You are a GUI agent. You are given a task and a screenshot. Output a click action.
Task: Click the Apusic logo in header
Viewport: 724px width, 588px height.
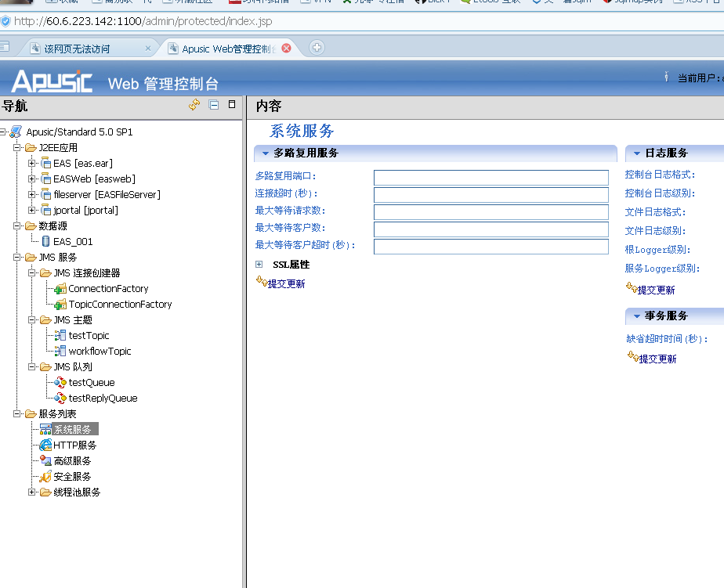pos(52,81)
